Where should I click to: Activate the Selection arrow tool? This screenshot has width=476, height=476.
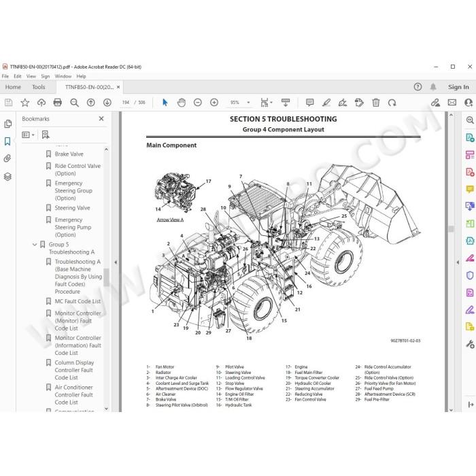tap(165, 103)
